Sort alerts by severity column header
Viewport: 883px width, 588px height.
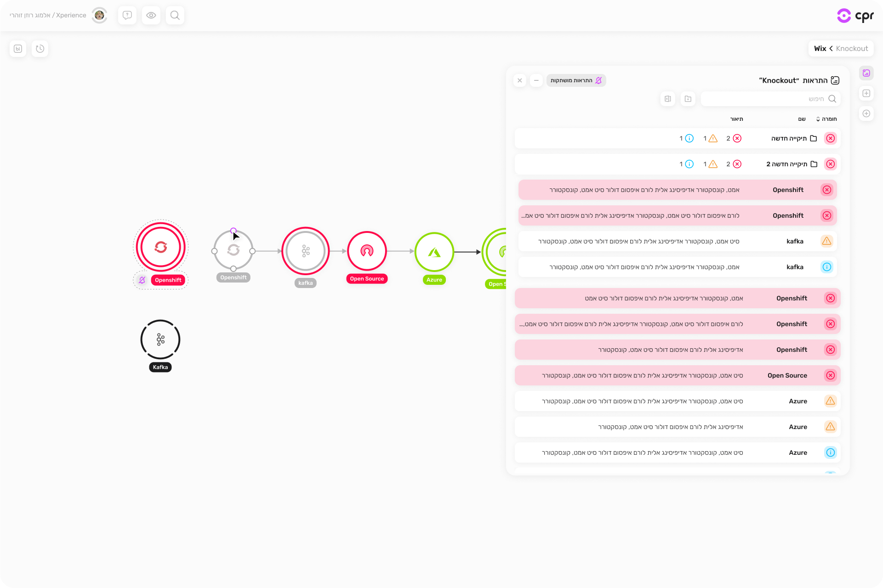click(826, 119)
